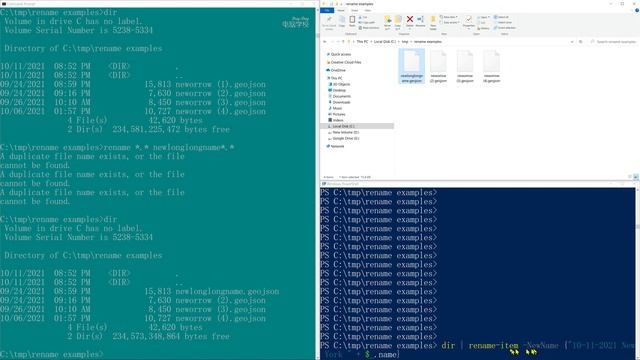Select the newlonglongname.geojson file icon

tap(411, 67)
